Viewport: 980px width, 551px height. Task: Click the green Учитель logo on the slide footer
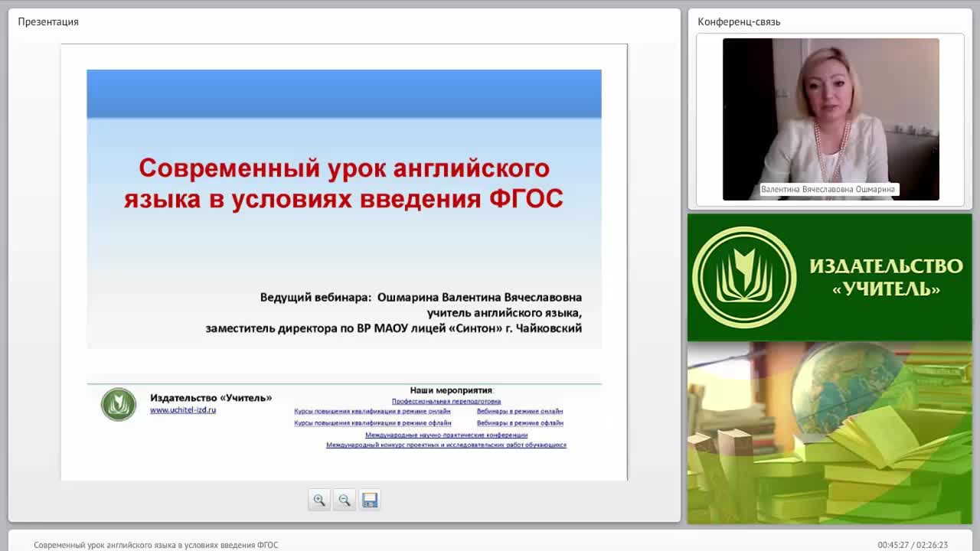click(x=119, y=405)
